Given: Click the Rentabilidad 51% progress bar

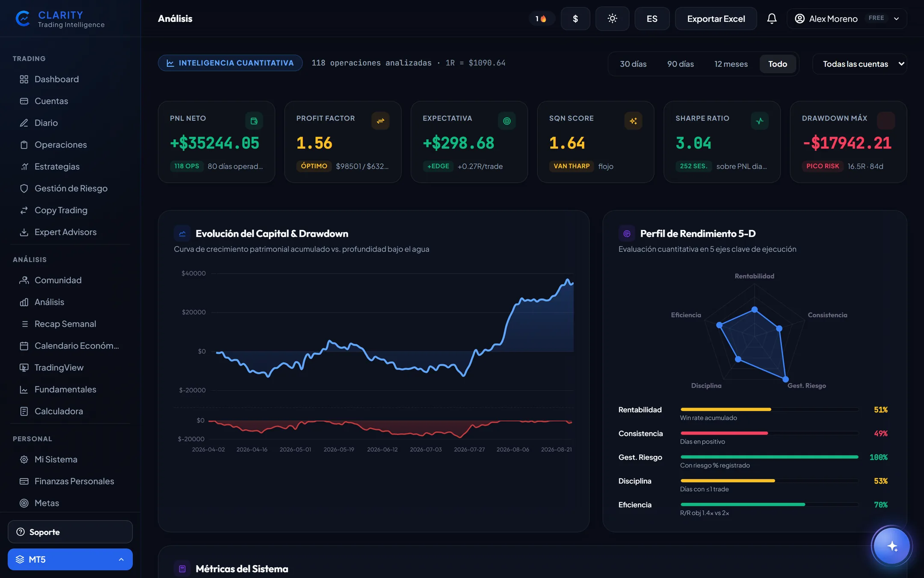Looking at the screenshot, I should coord(769,410).
